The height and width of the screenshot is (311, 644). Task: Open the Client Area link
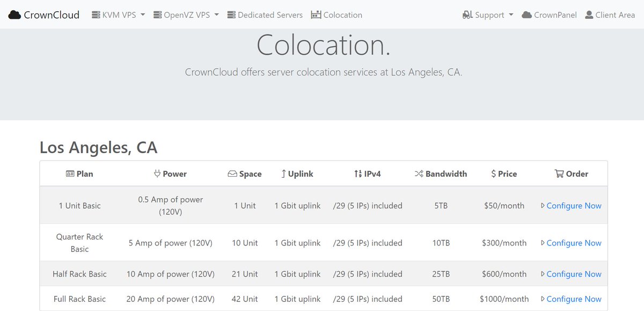(x=610, y=15)
